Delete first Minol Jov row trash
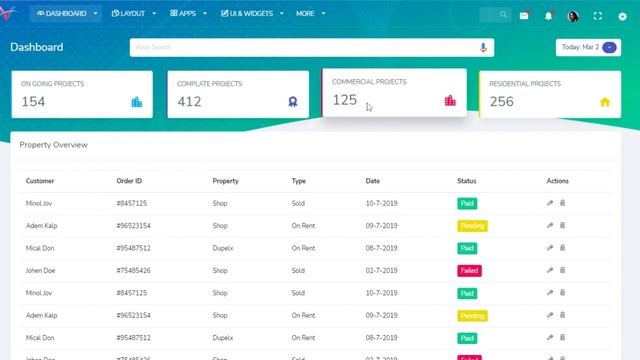 point(562,203)
